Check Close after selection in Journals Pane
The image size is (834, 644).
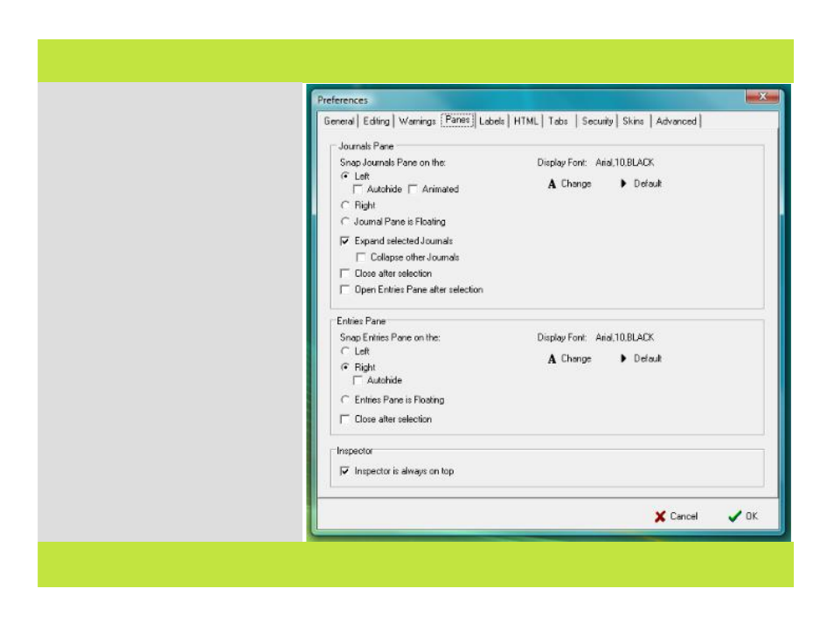pyautogui.click(x=345, y=274)
